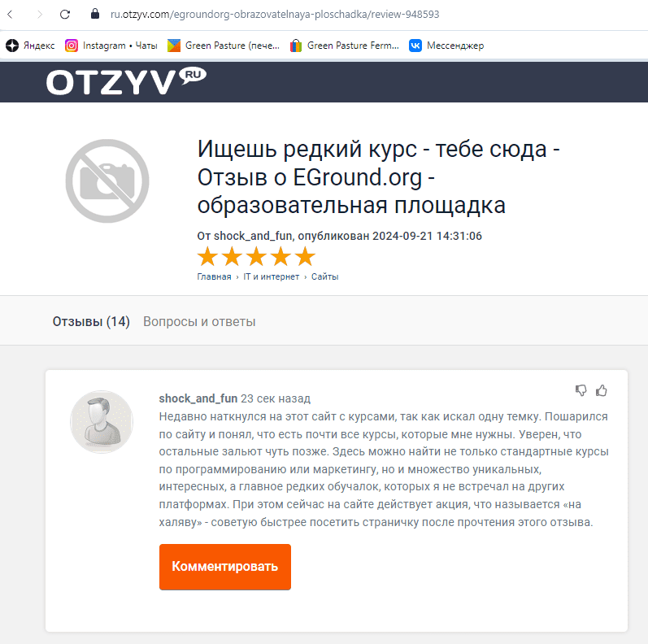
Task: Open shock_and_fun profile in review card
Action: (x=198, y=398)
